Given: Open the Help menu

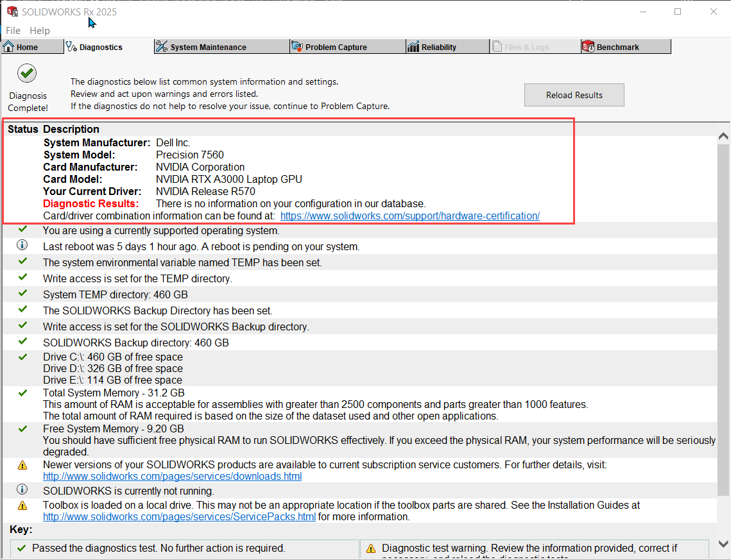Looking at the screenshot, I should click(x=40, y=30).
